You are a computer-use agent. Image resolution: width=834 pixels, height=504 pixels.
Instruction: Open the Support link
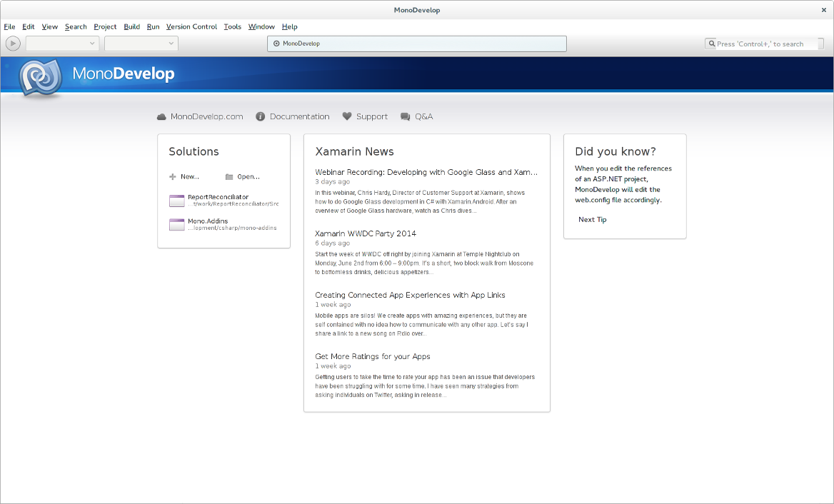tap(372, 116)
